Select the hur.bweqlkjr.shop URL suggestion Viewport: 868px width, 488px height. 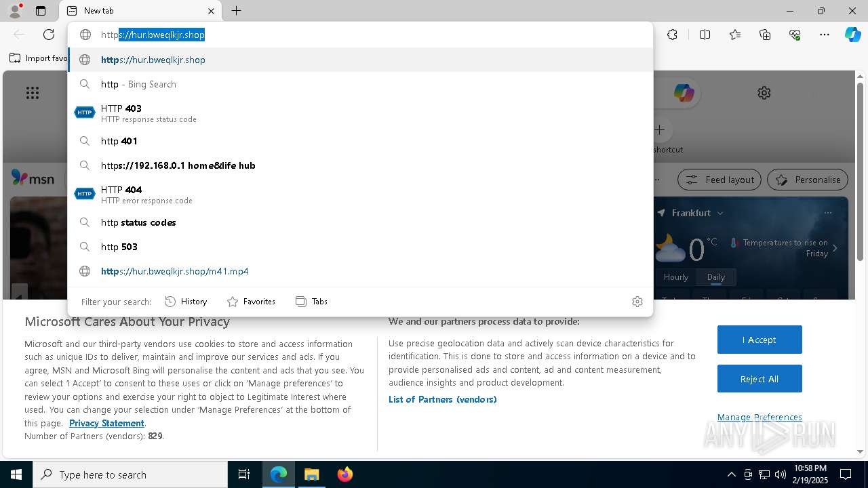point(360,60)
